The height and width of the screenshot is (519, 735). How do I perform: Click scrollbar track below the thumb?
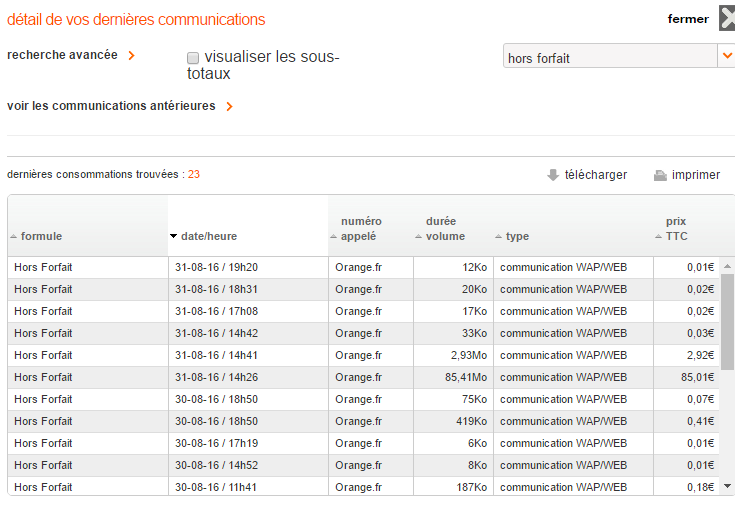click(x=728, y=424)
